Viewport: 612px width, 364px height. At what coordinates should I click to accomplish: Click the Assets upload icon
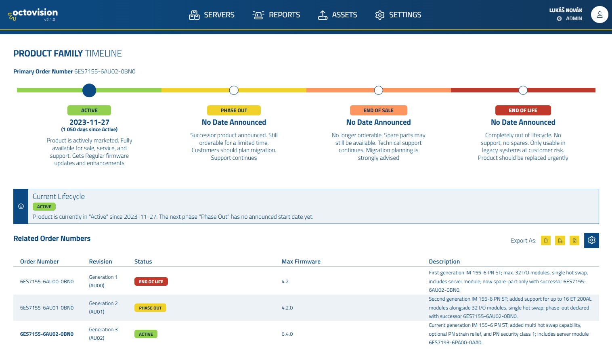[x=323, y=15]
